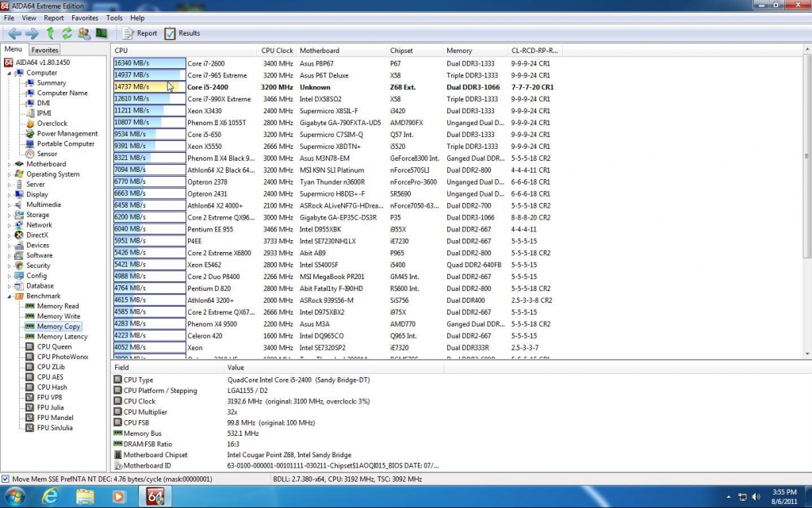The height and width of the screenshot is (508, 812).
Task: Expand the Motherboard tree node
Action: (10, 164)
